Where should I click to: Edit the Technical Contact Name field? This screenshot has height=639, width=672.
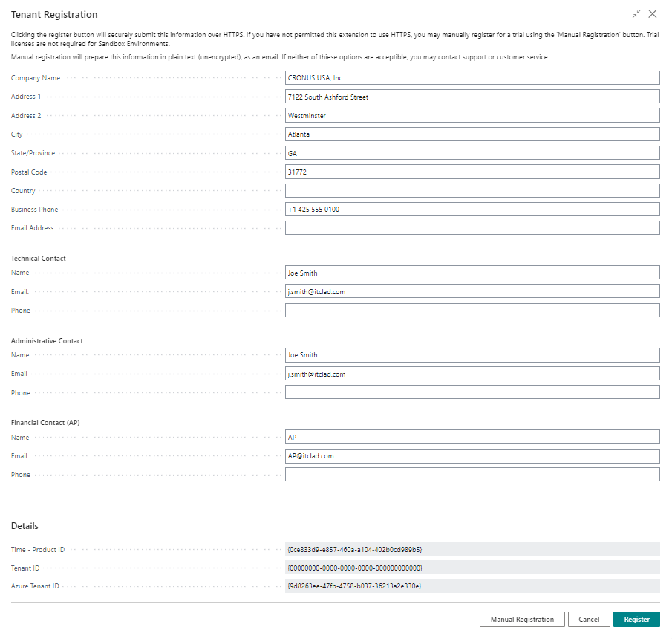472,273
